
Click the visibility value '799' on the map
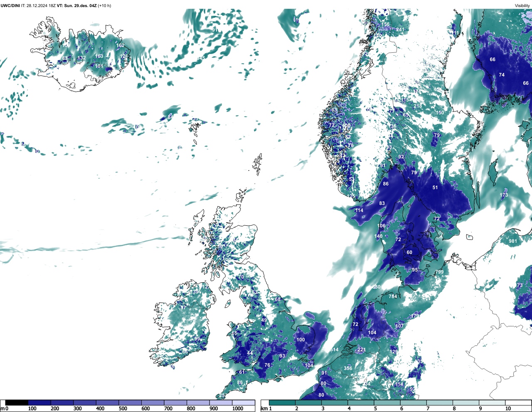coord(439,272)
